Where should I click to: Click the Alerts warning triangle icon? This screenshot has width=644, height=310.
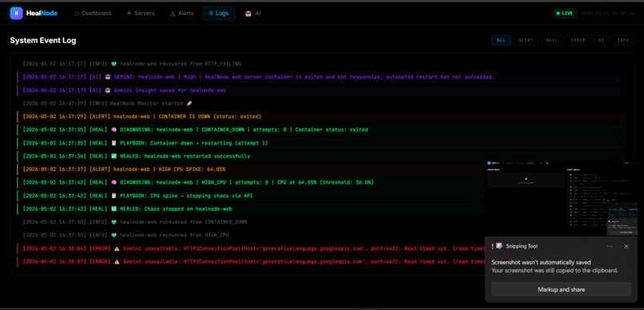(x=173, y=14)
